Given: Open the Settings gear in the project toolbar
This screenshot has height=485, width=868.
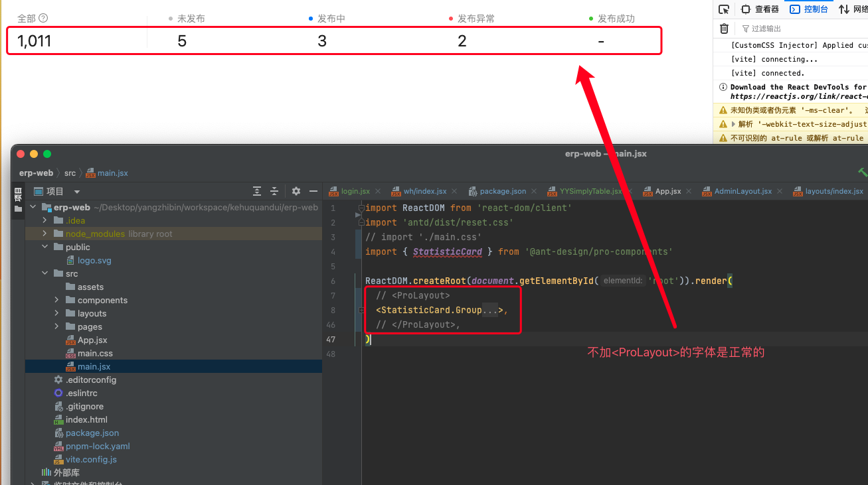Looking at the screenshot, I should tap(296, 191).
